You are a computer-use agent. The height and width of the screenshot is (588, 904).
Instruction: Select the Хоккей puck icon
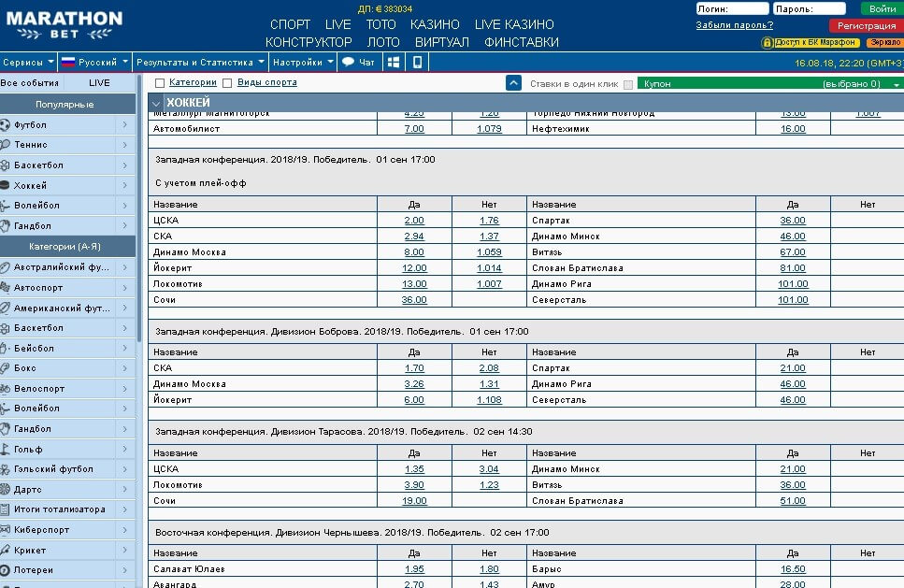coord(6,185)
